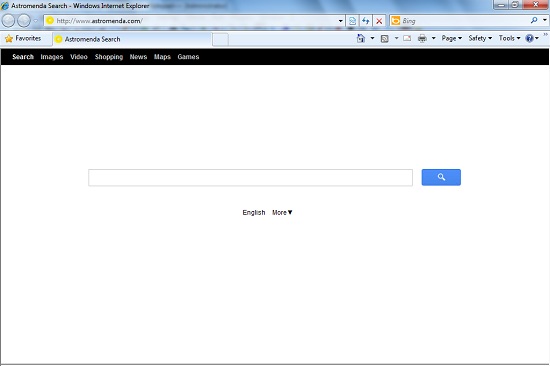
Task: Expand the command bar overflow chevron
Action: (545, 34)
